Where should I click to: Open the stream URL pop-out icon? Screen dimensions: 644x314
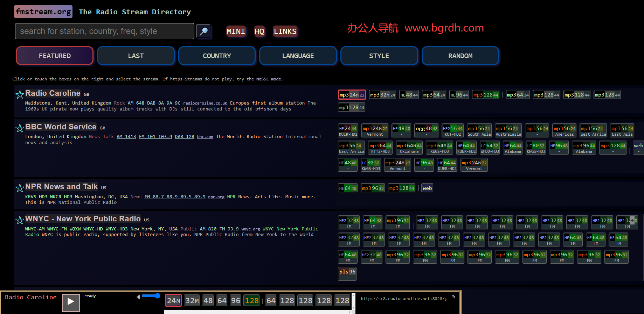pos(453,297)
